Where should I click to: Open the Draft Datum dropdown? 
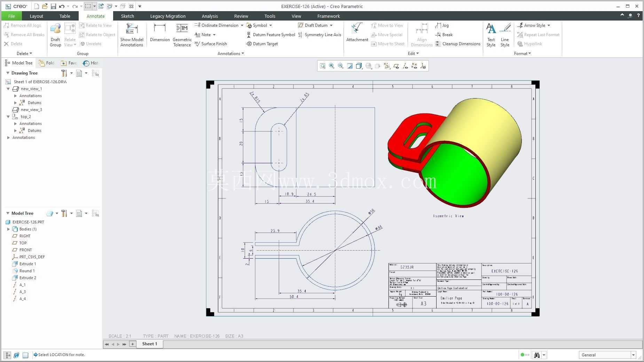[x=331, y=25]
